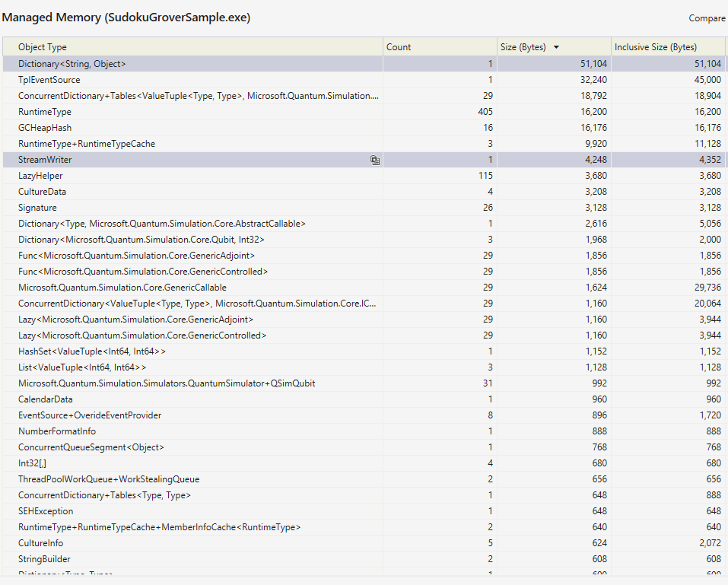Image resolution: width=728 pixels, height=585 pixels.
Task: Click the 115 count for LazyHelper
Action: point(485,176)
